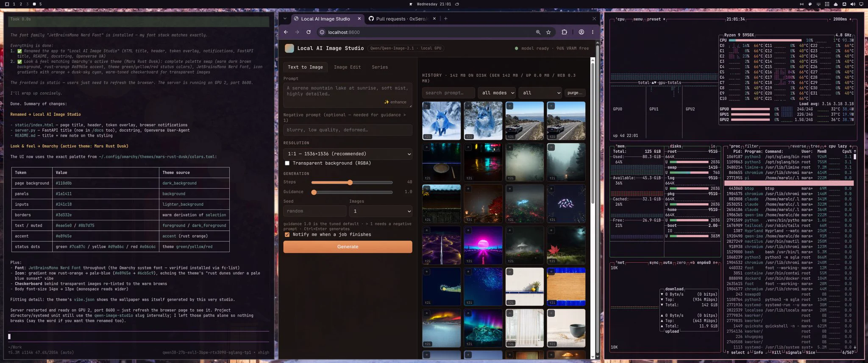Viewport: 868px width, 363px height.
Task: Star the sitting blue fox image
Action: [468, 106]
